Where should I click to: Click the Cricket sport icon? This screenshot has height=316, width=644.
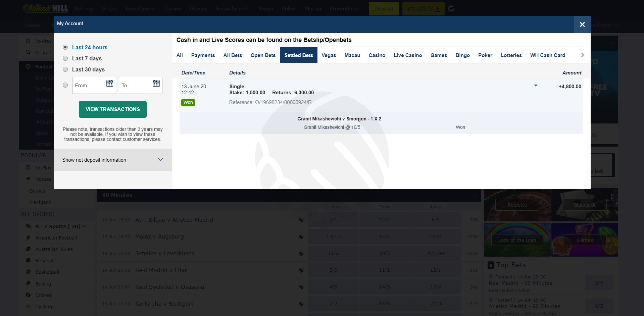coord(28,295)
